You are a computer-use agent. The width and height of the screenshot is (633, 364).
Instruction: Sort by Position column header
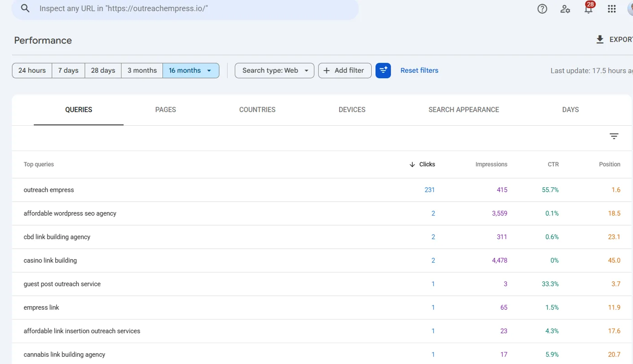[x=609, y=165]
